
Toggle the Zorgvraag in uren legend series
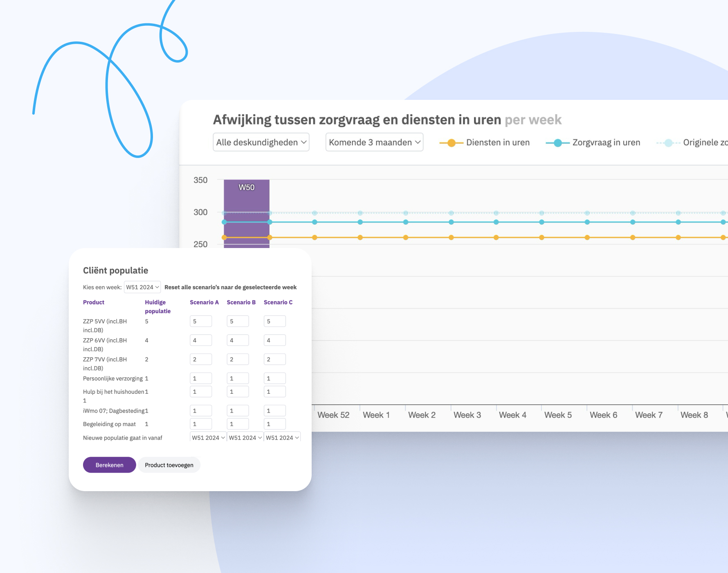click(593, 142)
